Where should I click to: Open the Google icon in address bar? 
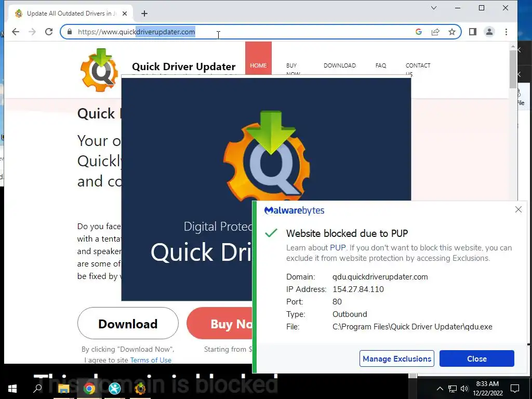[419, 32]
